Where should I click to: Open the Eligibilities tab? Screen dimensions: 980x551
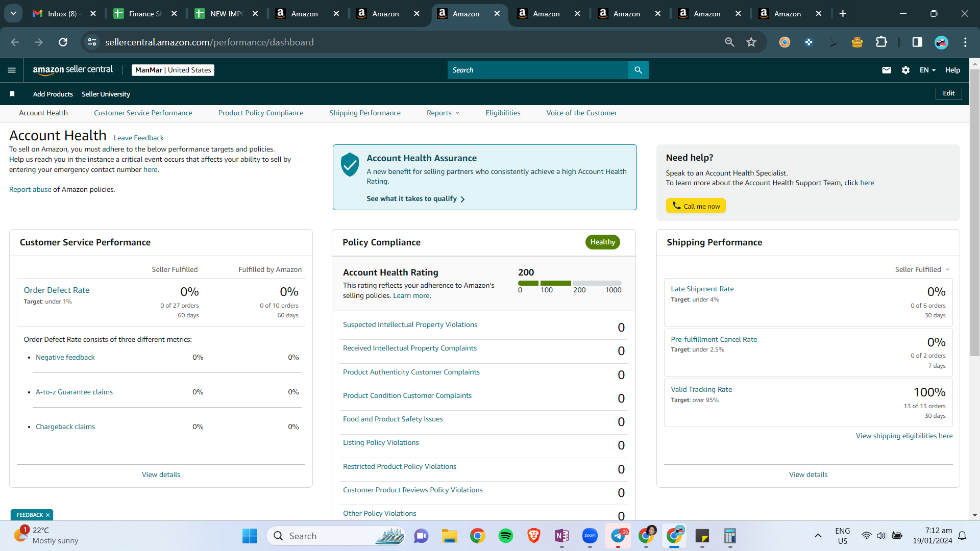click(x=503, y=113)
